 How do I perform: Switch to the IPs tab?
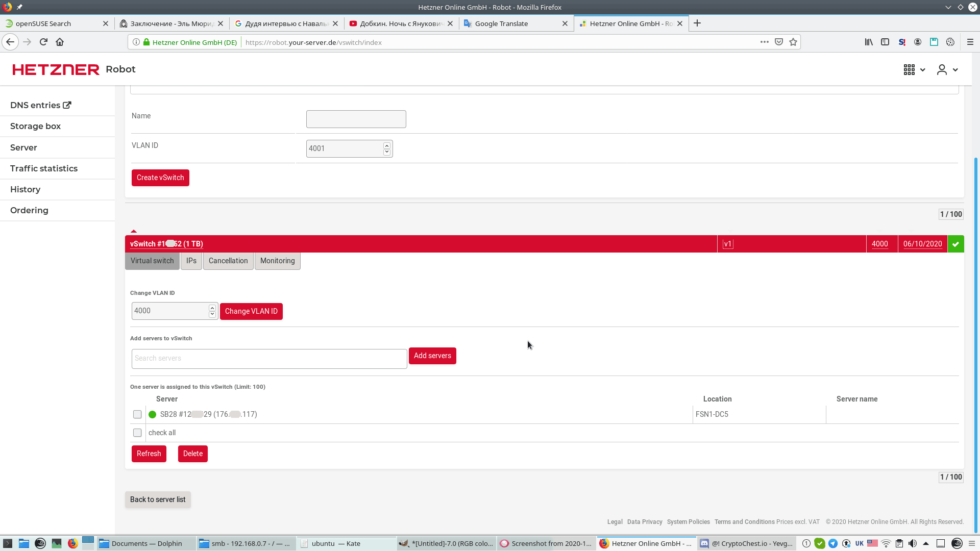(191, 261)
